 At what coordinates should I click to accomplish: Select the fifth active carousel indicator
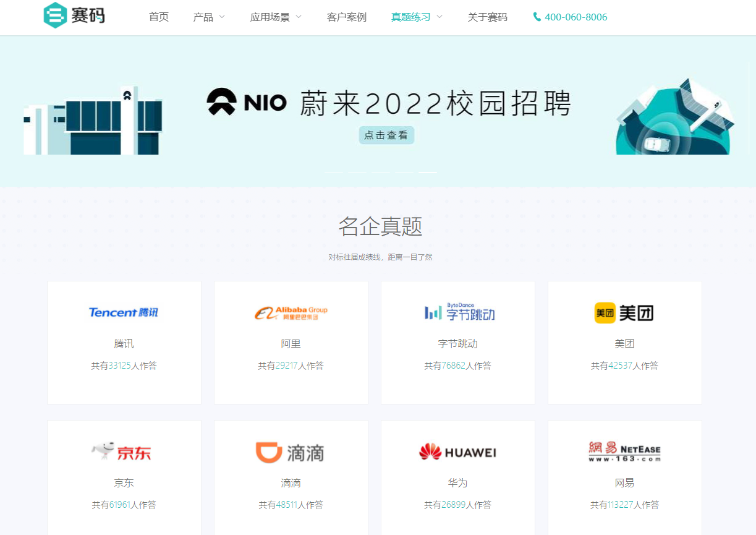427,172
